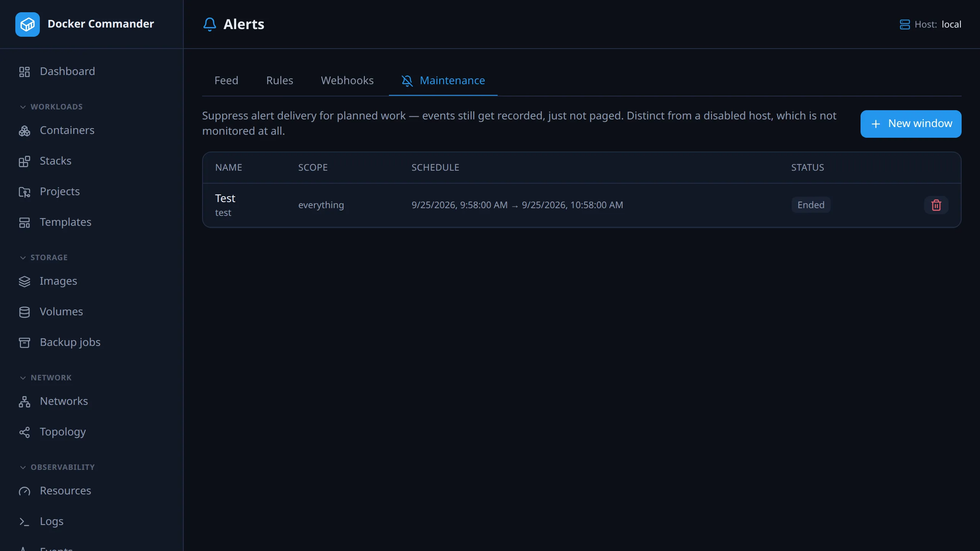Click the Alerts bell icon in header

[x=209, y=24]
